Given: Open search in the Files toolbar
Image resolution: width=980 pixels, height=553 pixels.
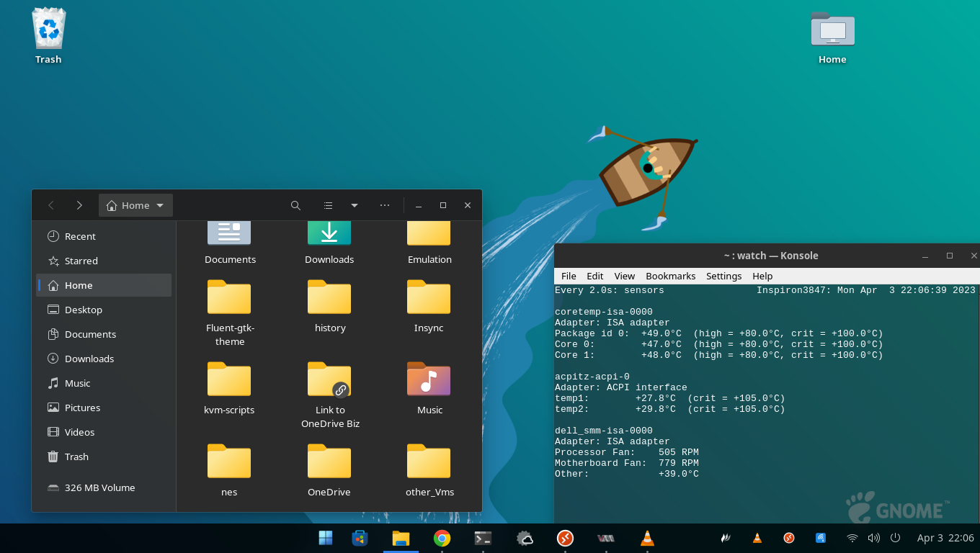Looking at the screenshot, I should [x=295, y=205].
